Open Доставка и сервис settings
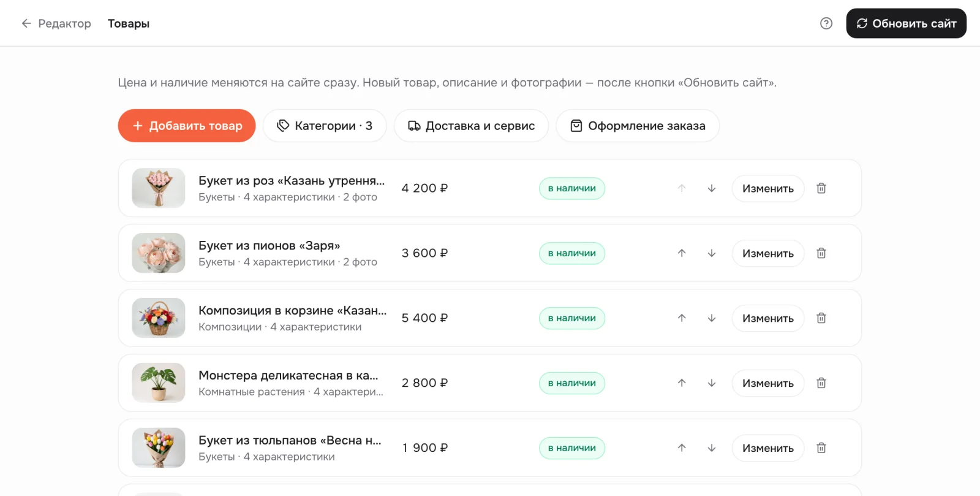980x496 pixels. coord(471,126)
